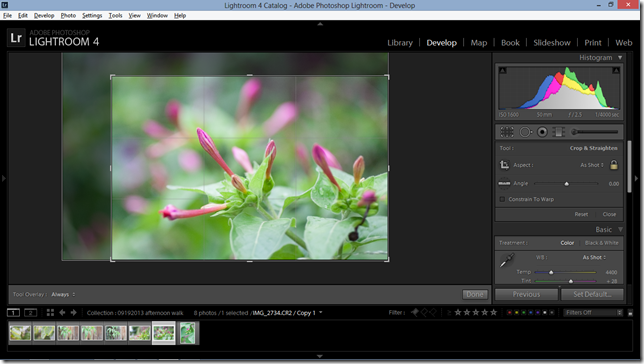Filter by yellow color label

[x=517, y=313]
